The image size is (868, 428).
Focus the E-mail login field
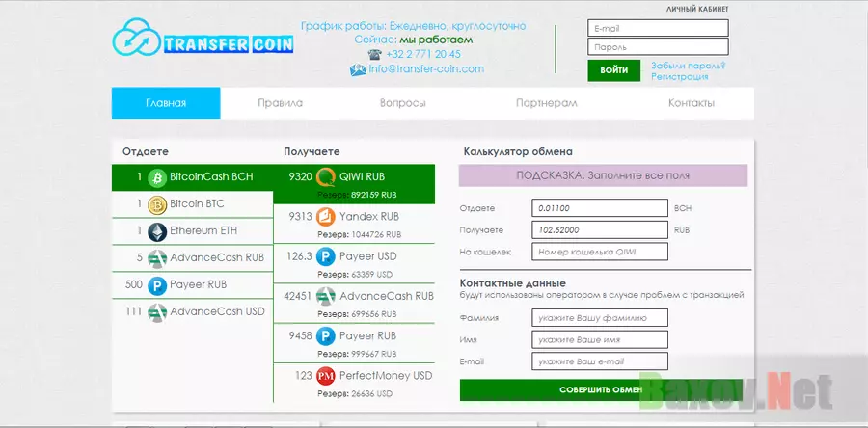pos(658,28)
